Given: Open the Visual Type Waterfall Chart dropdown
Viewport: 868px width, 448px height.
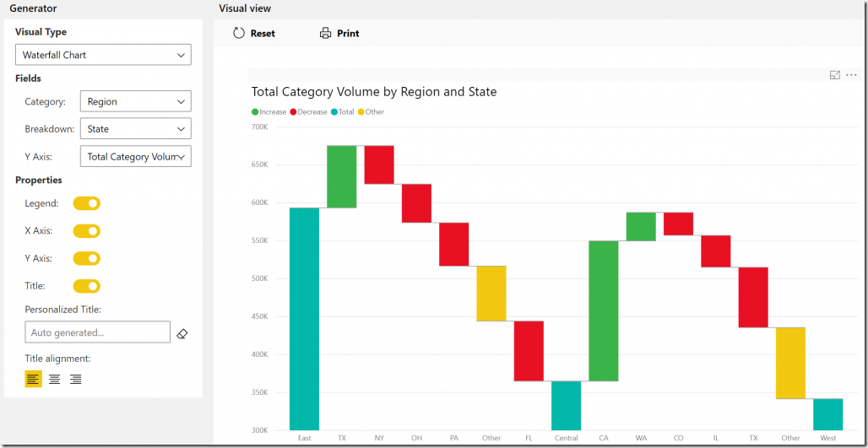Looking at the screenshot, I should pos(103,55).
